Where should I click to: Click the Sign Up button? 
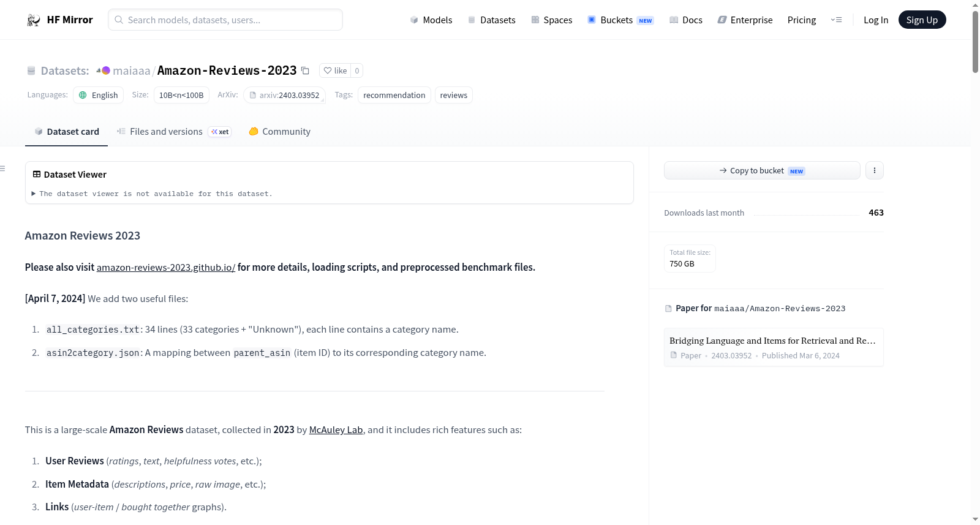922,20
